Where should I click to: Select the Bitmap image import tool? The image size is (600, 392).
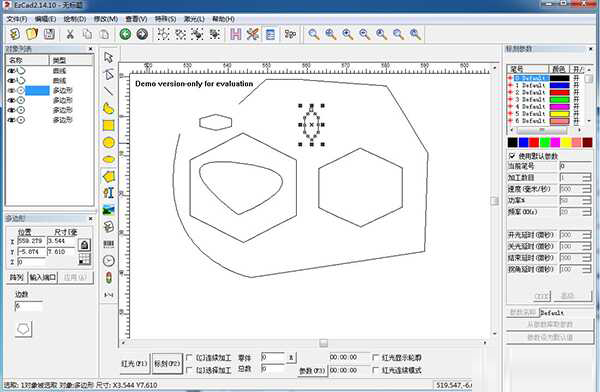coord(109,209)
